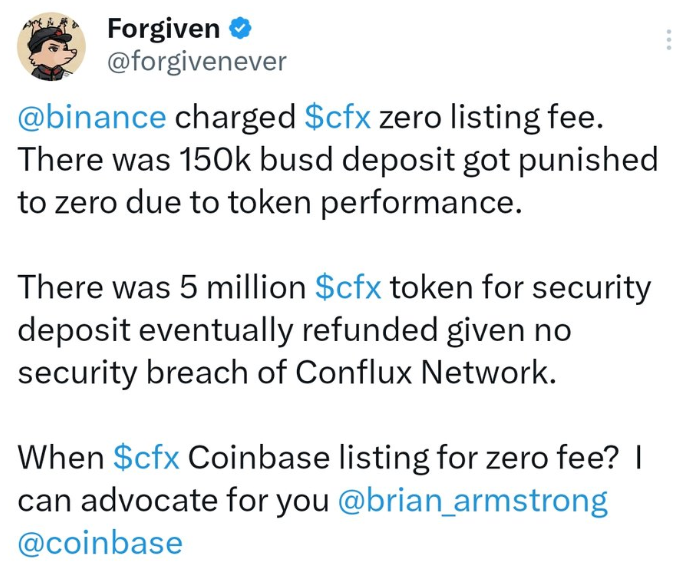Screen dimensions: 686x570
Task: Click the $cfx cashtag before 'zero listing fee'
Action: tap(337, 117)
